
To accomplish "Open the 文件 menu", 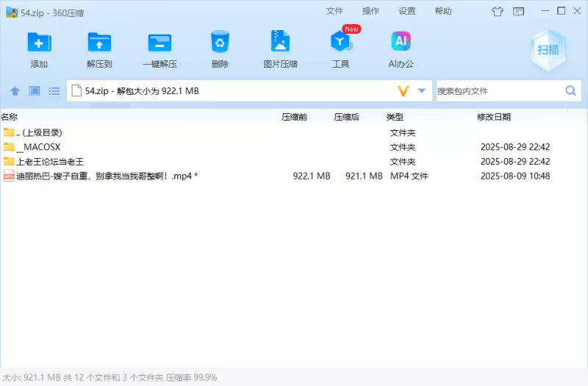I will (x=334, y=11).
